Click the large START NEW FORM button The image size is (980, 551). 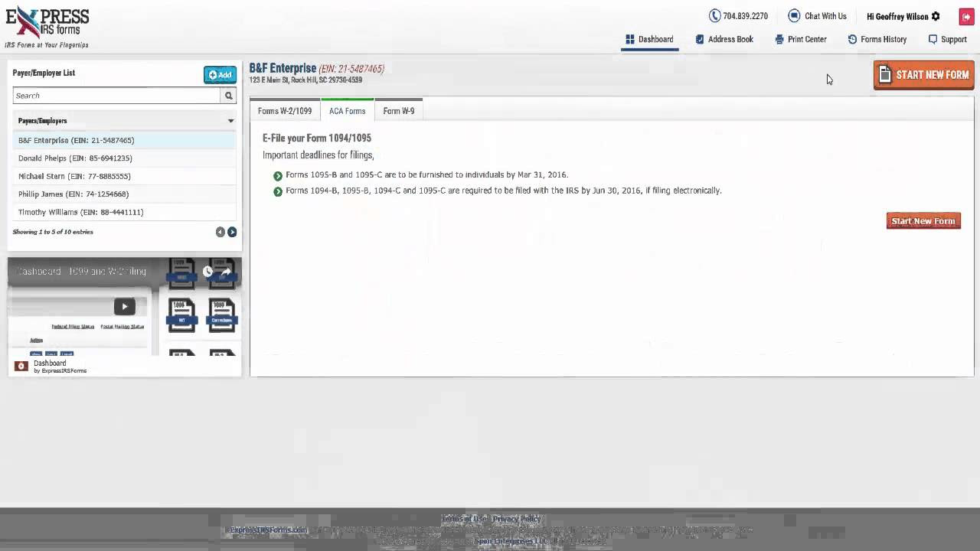924,75
